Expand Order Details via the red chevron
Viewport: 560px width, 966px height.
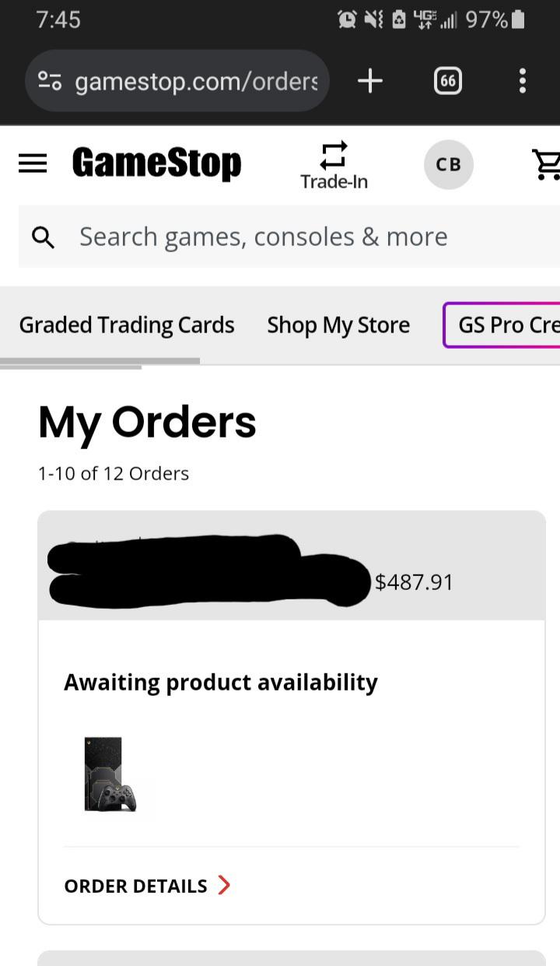click(224, 885)
